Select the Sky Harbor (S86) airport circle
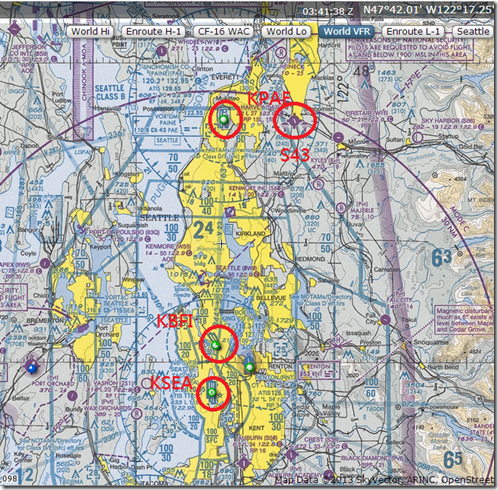 coord(417,137)
